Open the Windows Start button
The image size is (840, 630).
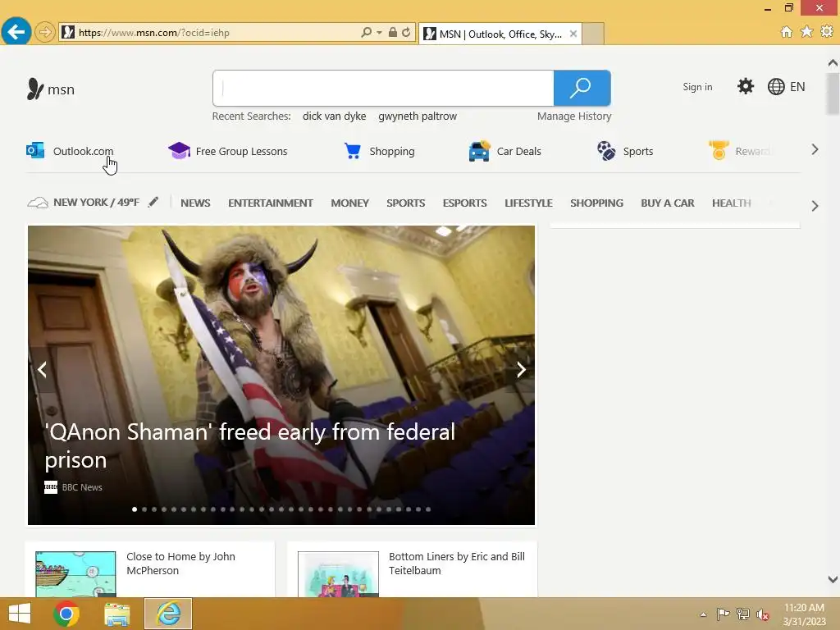(x=20, y=614)
